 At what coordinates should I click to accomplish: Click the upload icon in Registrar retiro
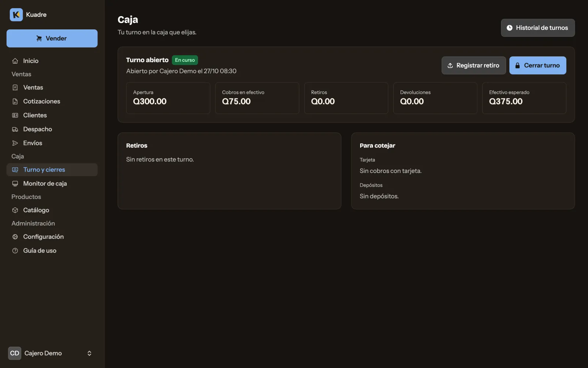450,66
